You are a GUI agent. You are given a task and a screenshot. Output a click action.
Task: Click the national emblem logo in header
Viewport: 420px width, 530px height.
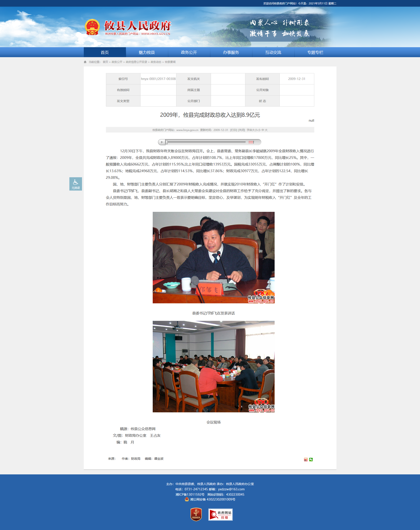pyautogui.click(x=92, y=27)
